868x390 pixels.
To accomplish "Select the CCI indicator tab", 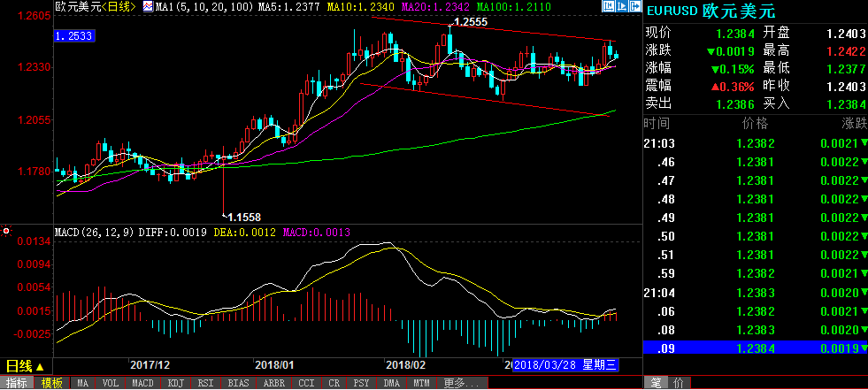I will coord(307,383).
